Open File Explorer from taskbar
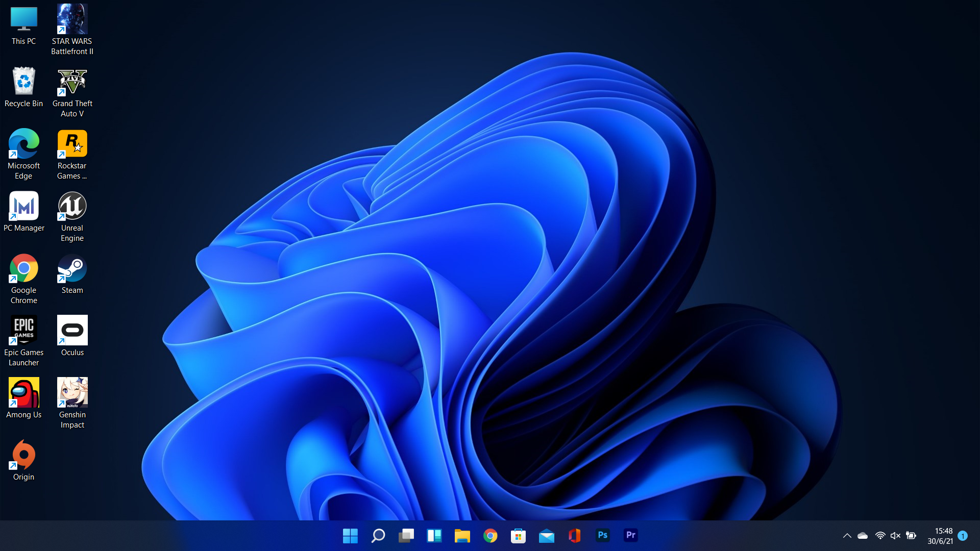The image size is (980, 551). click(x=462, y=536)
